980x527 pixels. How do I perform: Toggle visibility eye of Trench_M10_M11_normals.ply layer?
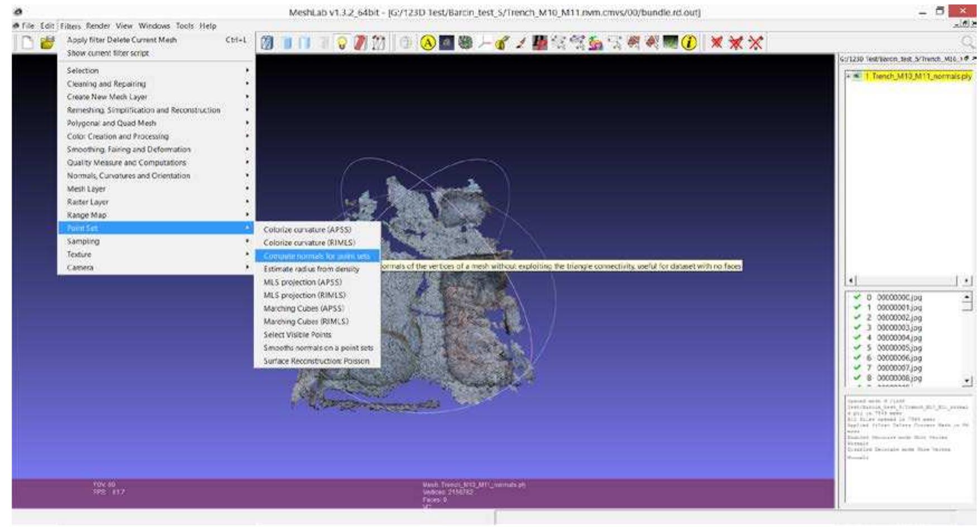(x=857, y=76)
